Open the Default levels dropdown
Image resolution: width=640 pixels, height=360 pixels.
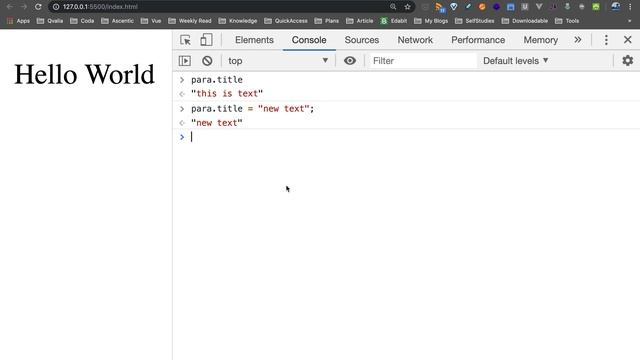point(516,61)
